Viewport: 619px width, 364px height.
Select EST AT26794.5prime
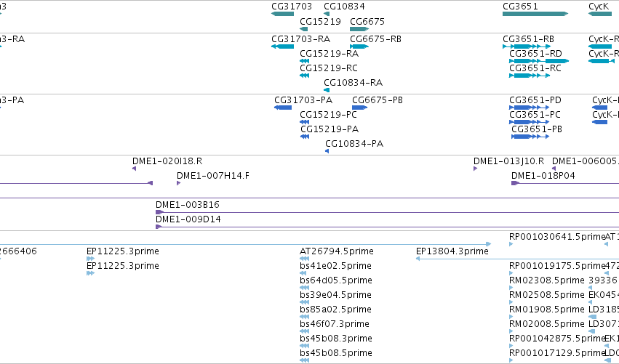(x=304, y=259)
